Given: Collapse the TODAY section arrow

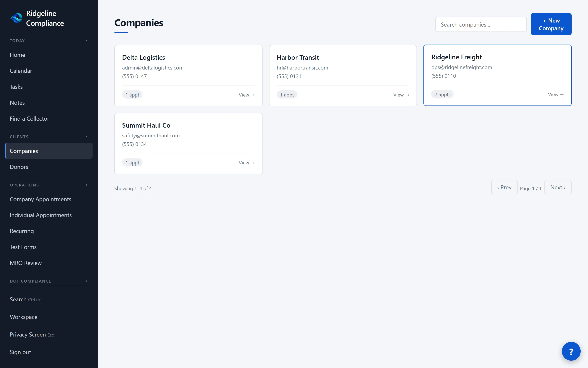Looking at the screenshot, I should pos(86,41).
